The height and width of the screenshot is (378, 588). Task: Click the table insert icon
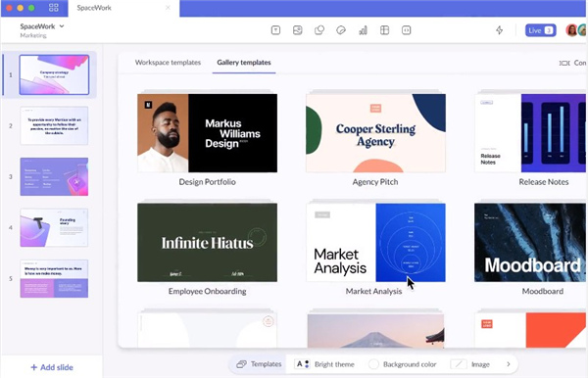[384, 30]
